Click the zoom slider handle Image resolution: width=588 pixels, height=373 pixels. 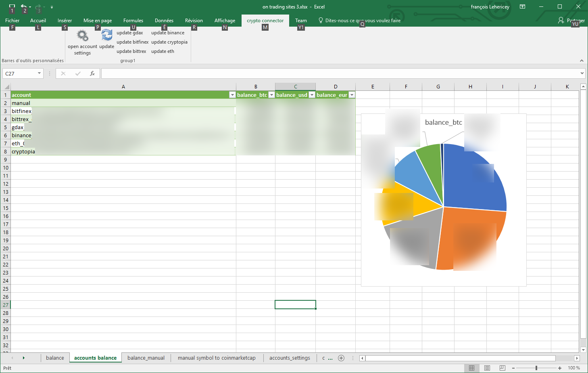pos(536,368)
